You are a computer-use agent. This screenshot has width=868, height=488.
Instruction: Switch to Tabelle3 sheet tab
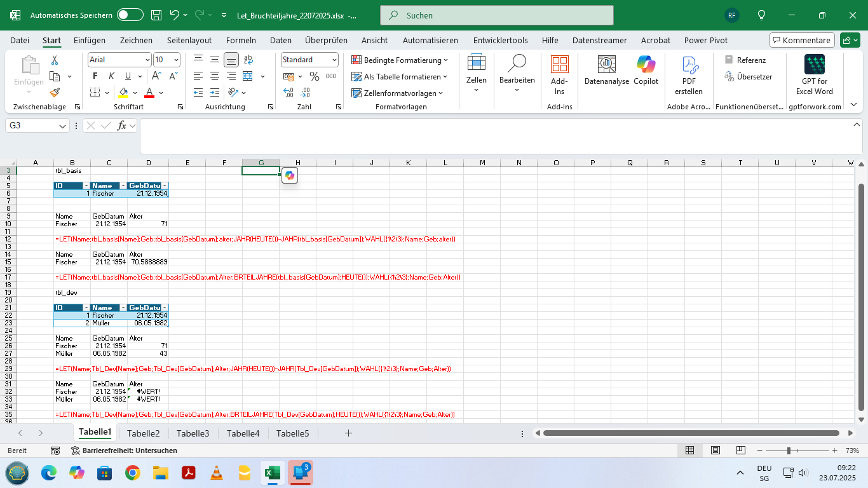pyautogui.click(x=193, y=433)
